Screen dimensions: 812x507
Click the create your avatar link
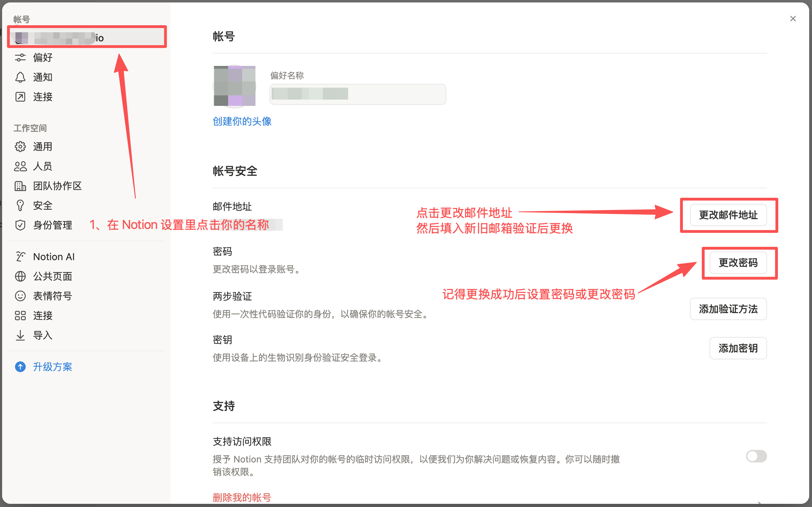coord(242,121)
